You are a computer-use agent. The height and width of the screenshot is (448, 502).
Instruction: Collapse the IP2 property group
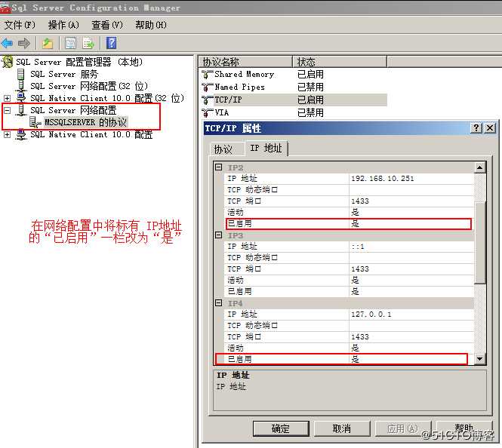218,167
